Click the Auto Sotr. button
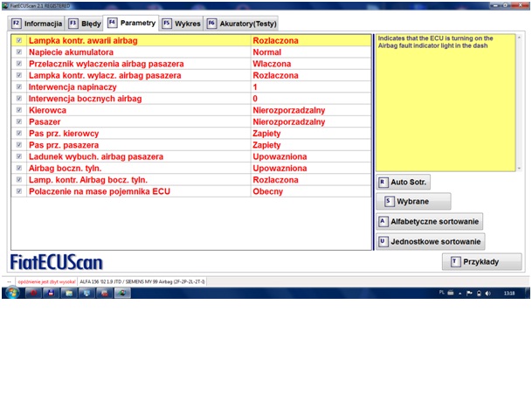 coord(403,183)
